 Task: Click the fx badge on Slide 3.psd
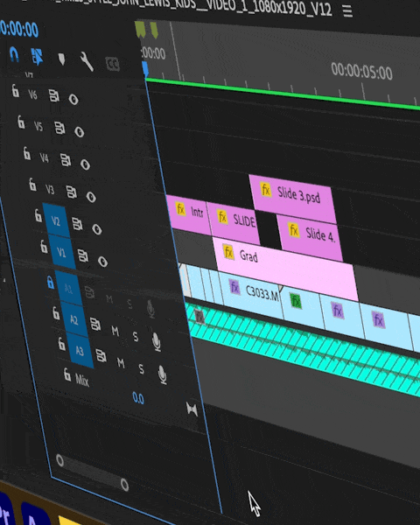click(266, 190)
